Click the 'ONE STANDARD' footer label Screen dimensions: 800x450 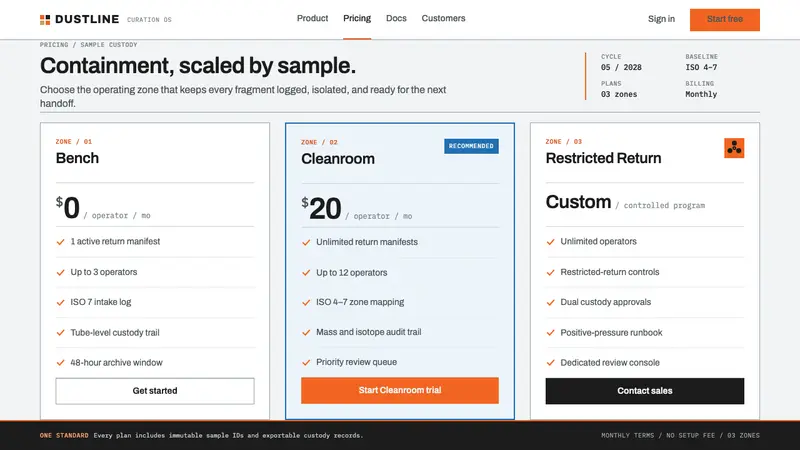point(64,436)
